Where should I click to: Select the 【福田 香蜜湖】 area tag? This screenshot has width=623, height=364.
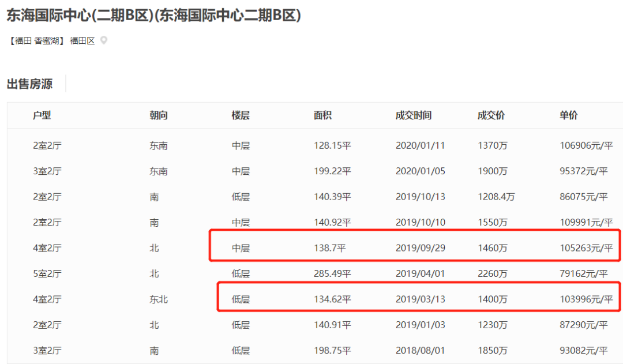pos(36,40)
